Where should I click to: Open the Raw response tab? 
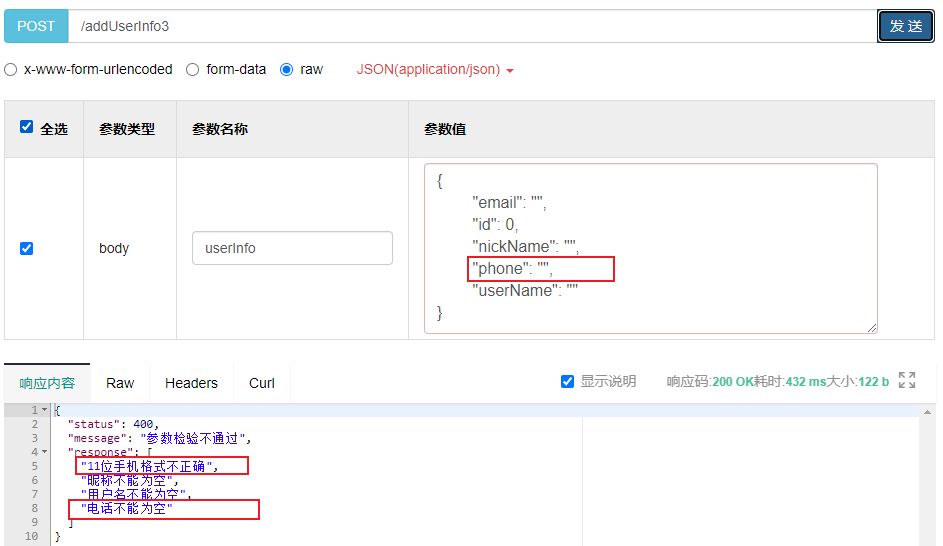point(120,383)
